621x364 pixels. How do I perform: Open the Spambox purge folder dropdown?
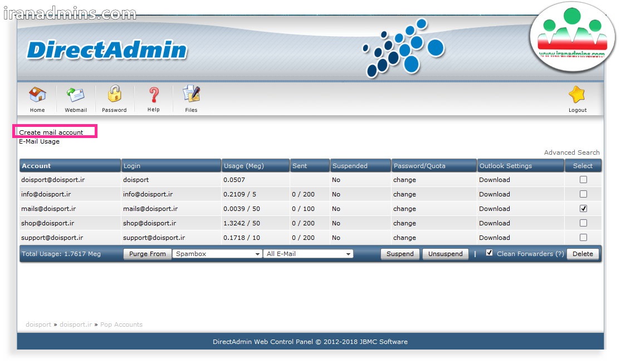(x=217, y=254)
